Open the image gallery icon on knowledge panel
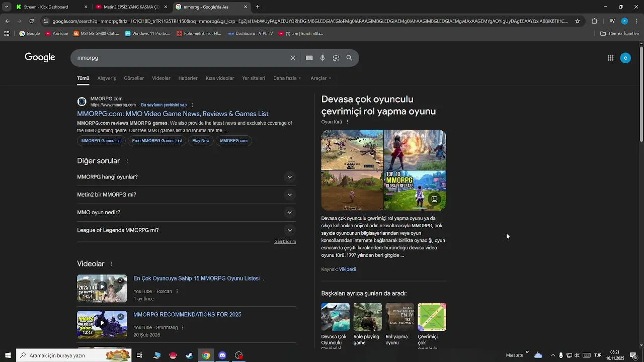644x362 pixels. coord(434,199)
